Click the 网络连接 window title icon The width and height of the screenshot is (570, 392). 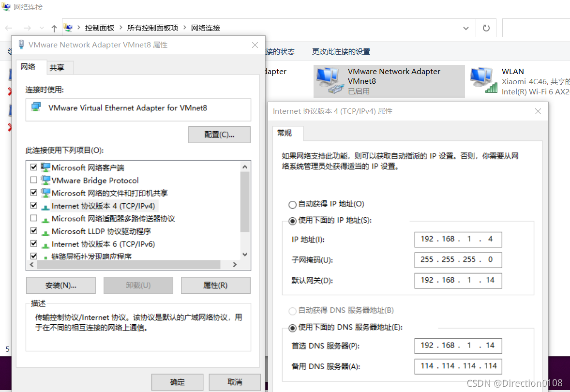(x=6, y=7)
